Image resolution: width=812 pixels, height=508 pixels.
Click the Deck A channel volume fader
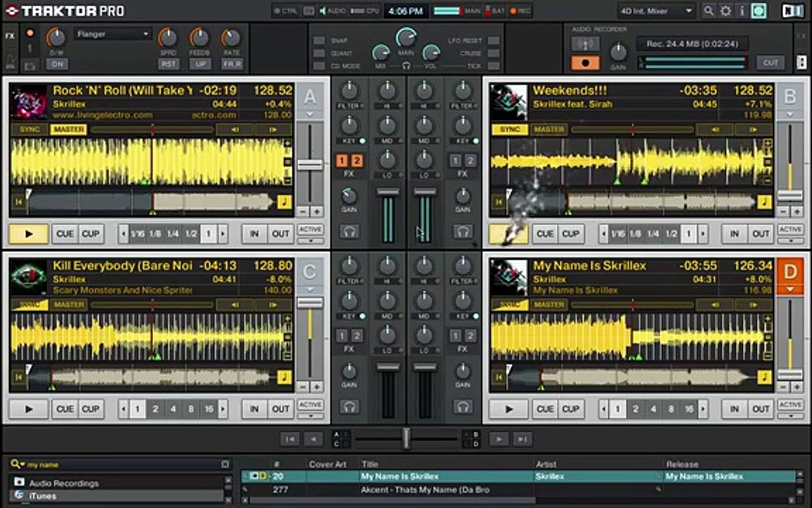coord(388,193)
